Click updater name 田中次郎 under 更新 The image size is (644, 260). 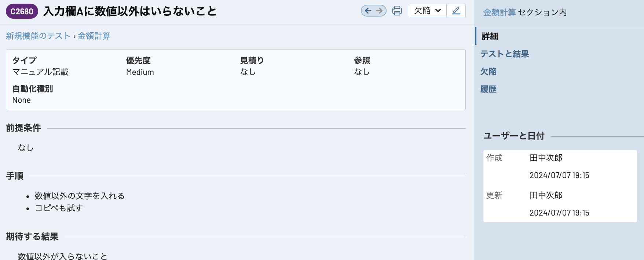[546, 195]
